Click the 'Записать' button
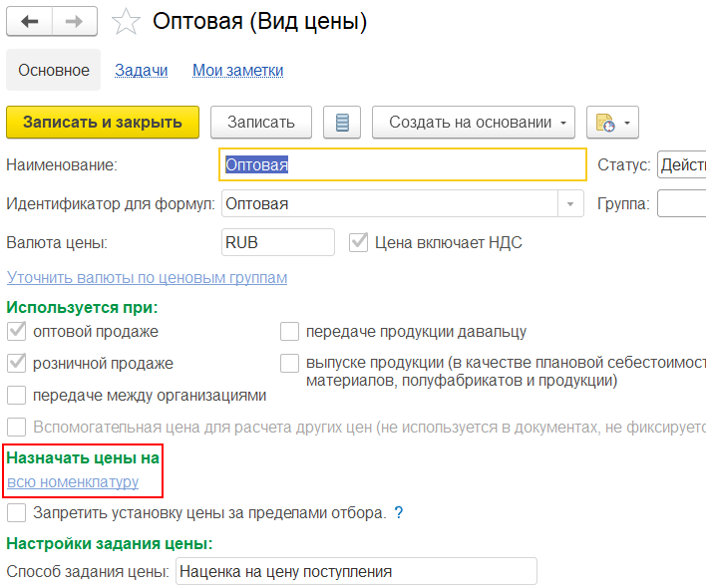This screenshot has width=706, height=588. pos(261,123)
